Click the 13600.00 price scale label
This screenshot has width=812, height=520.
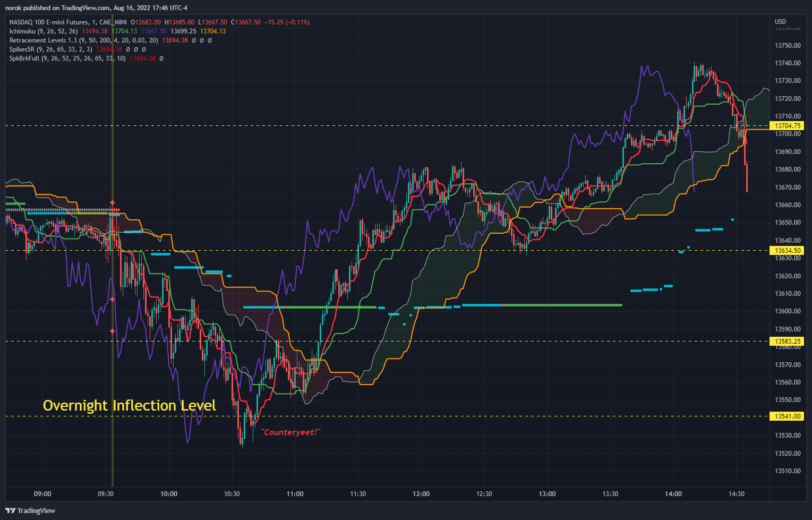788,311
